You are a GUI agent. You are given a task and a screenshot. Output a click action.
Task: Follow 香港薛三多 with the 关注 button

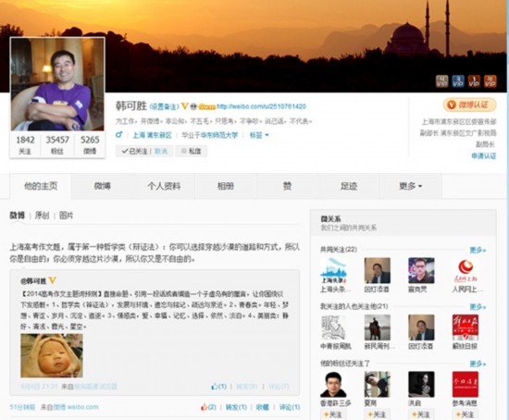click(x=333, y=414)
